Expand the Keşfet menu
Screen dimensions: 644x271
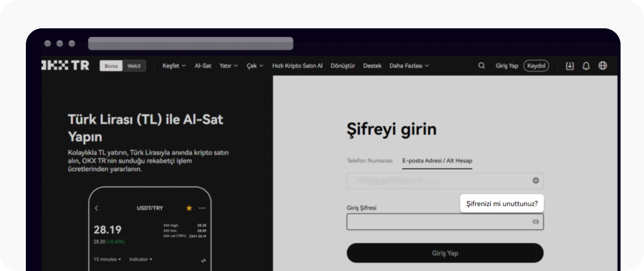pos(174,66)
